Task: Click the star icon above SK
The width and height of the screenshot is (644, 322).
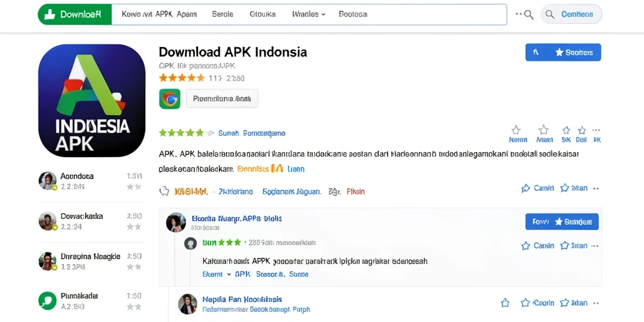Action: click(x=567, y=131)
